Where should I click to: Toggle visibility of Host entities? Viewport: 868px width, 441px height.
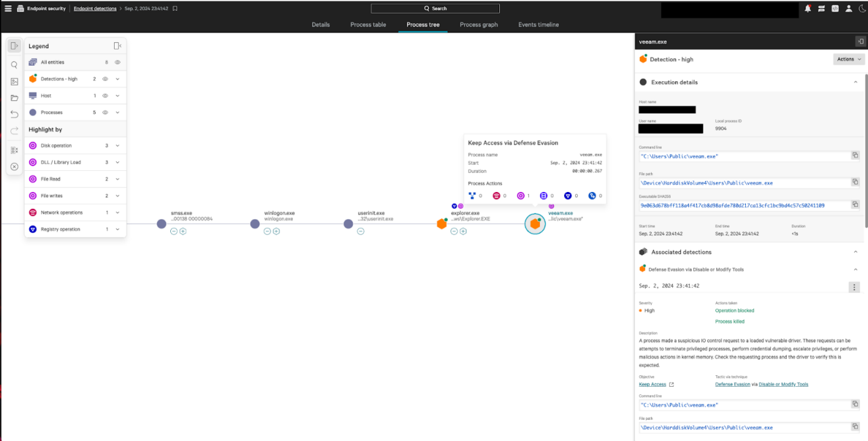[105, 96]
